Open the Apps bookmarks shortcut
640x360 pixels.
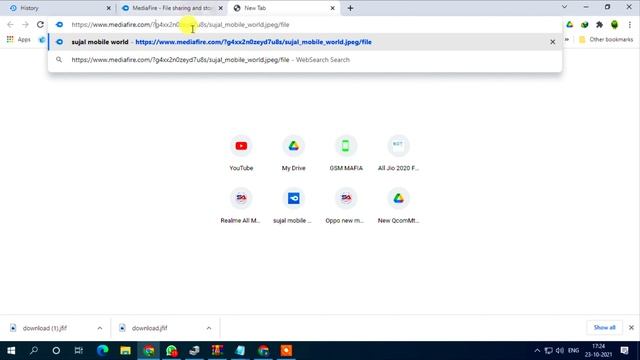19,40
